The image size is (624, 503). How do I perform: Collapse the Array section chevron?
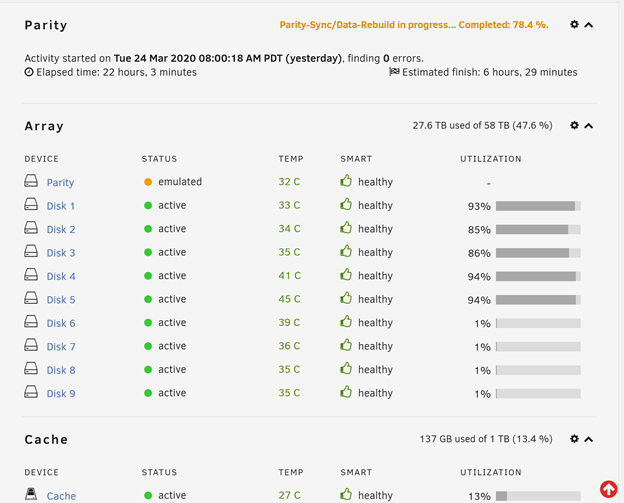point(589,126)
